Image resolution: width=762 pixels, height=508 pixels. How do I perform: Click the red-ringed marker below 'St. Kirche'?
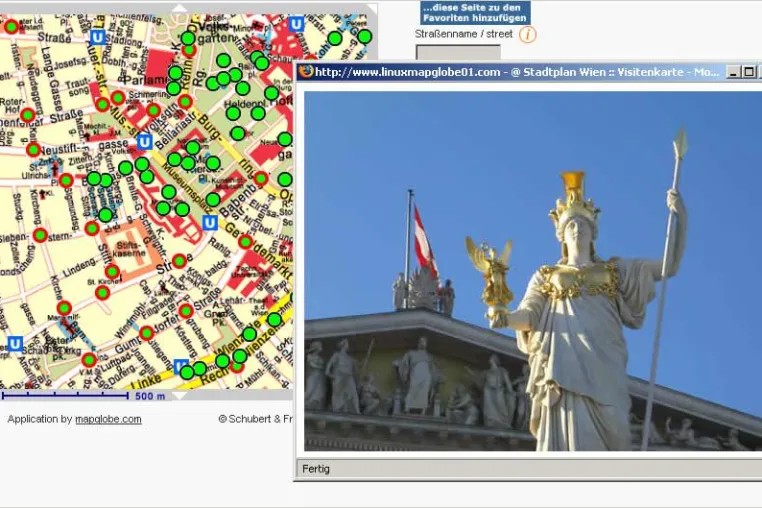(102, 293)
